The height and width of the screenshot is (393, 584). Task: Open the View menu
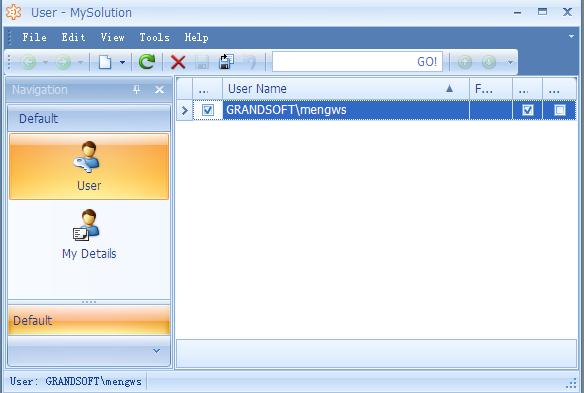[x=112, y=37]
